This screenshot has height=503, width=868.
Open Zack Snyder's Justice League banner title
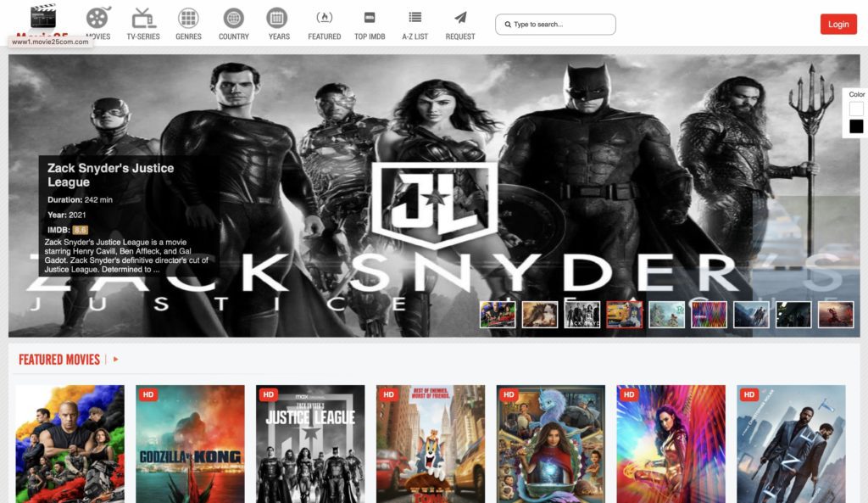point(111,175)
